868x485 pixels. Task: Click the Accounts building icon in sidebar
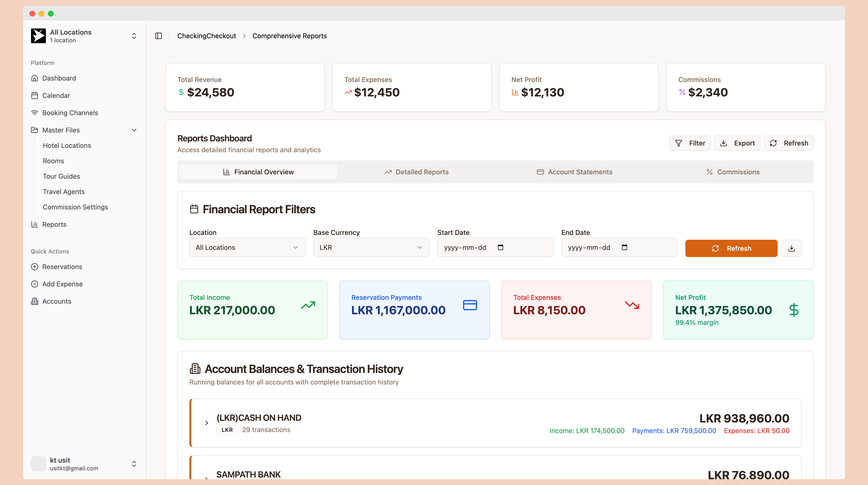[34, 301]
